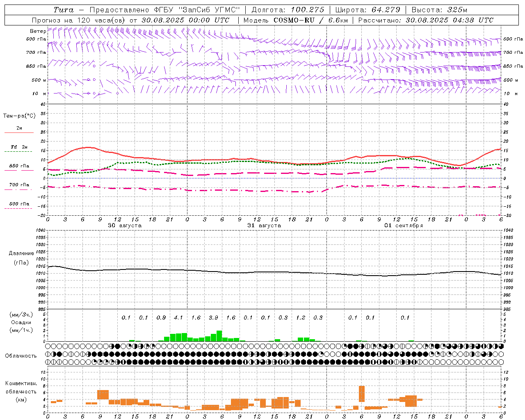Select the "Осадки" precipitation label
Image resolution: width=525 pixels, height=420 pixels.
point(21,322)
